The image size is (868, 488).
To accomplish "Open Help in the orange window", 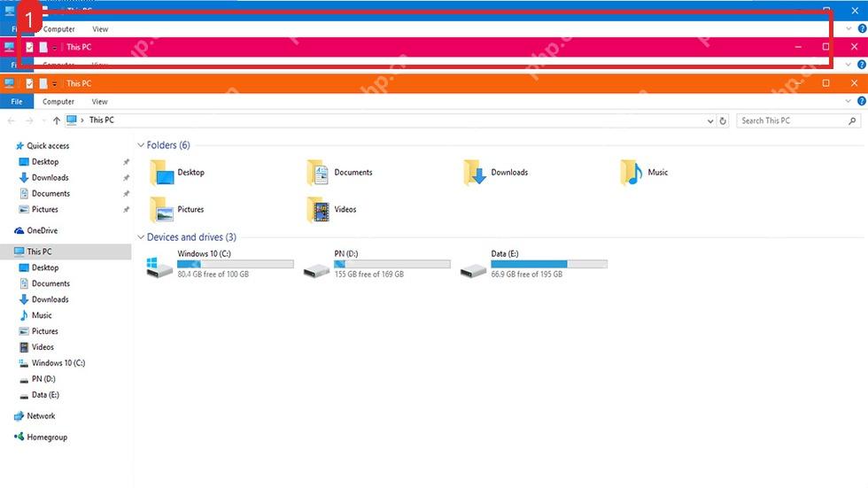I will click(x=862, y=101).
